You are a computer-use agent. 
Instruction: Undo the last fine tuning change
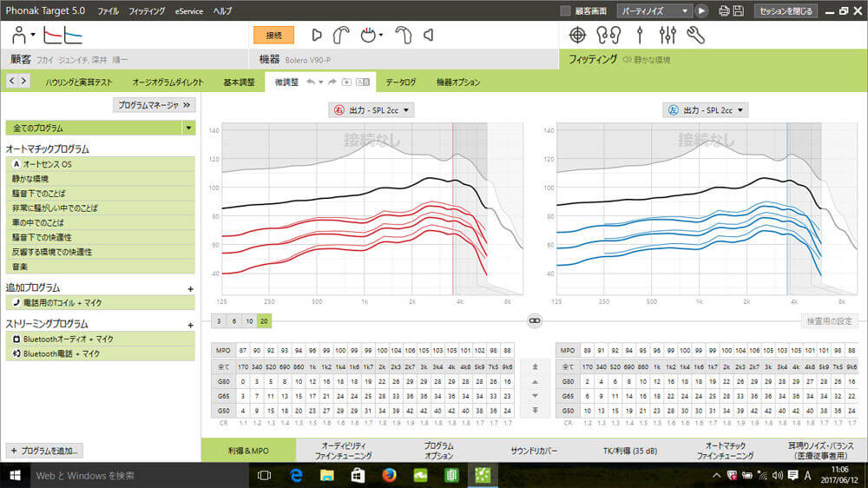(311, 82)
